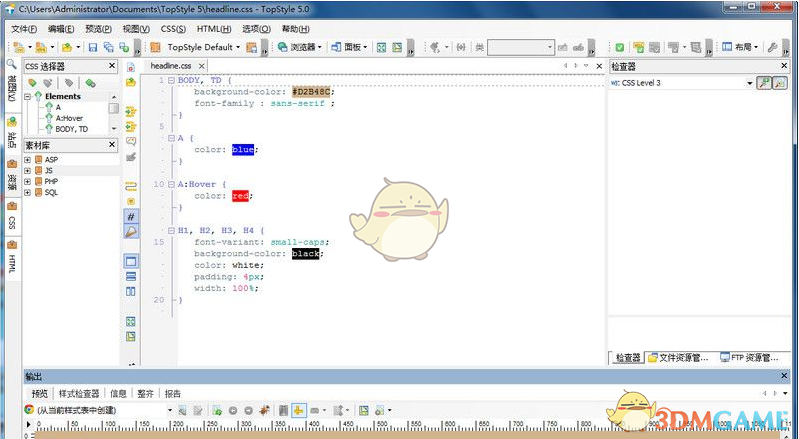Click the forward arrow circle in preview toolbar
The height and width of the screenshot is (439, 799).
point(248,410)
